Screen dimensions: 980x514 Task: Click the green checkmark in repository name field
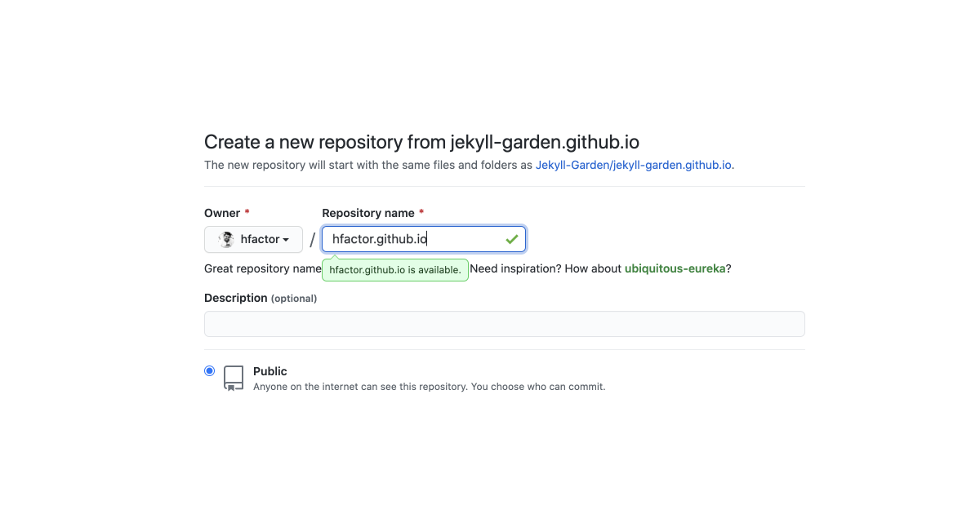tap(512, 239)
